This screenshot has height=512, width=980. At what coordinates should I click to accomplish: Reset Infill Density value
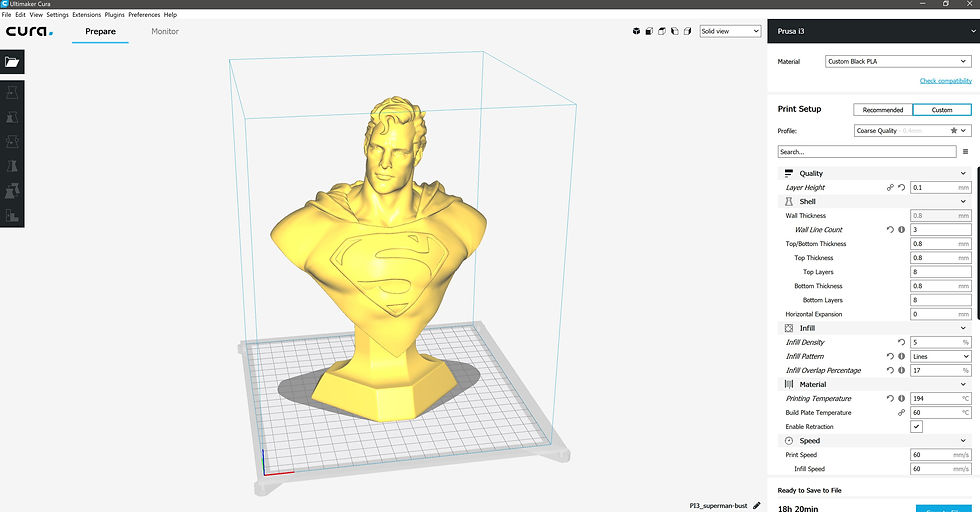(901, 342)
